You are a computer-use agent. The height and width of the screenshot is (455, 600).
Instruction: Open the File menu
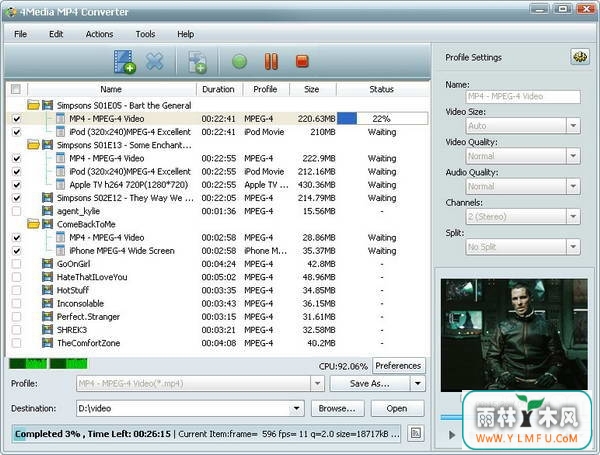[20, 34]
